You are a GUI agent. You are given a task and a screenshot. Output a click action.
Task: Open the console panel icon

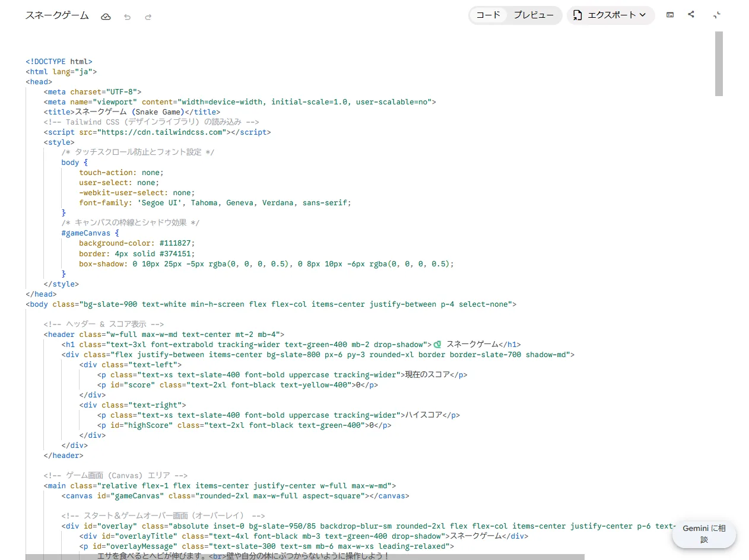point(670,15)
